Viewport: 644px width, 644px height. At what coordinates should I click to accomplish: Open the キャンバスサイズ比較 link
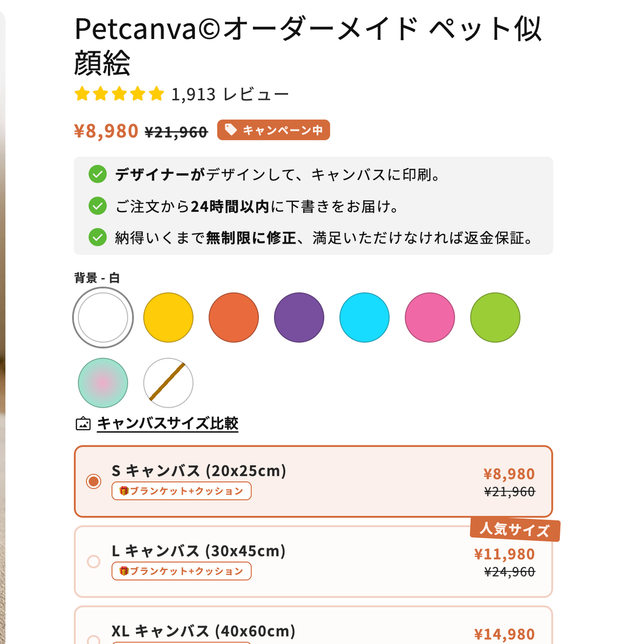point(167,423)
